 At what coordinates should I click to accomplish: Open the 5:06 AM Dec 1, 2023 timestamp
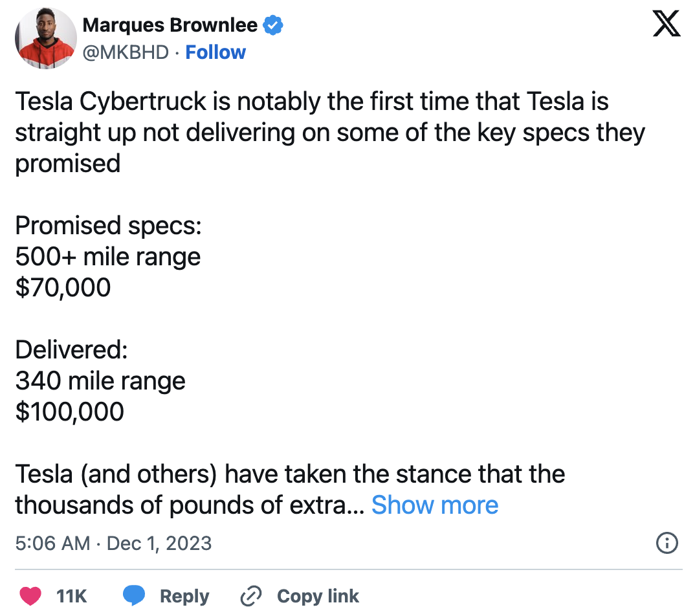113,543
